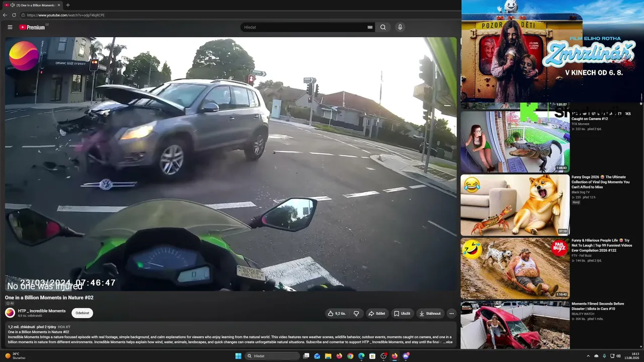This screenshot has height=362, width=644.
Task: Open Moments Filmed Seconds Before Disaster title
Action: pyautogui.click(x=598, y=306)
